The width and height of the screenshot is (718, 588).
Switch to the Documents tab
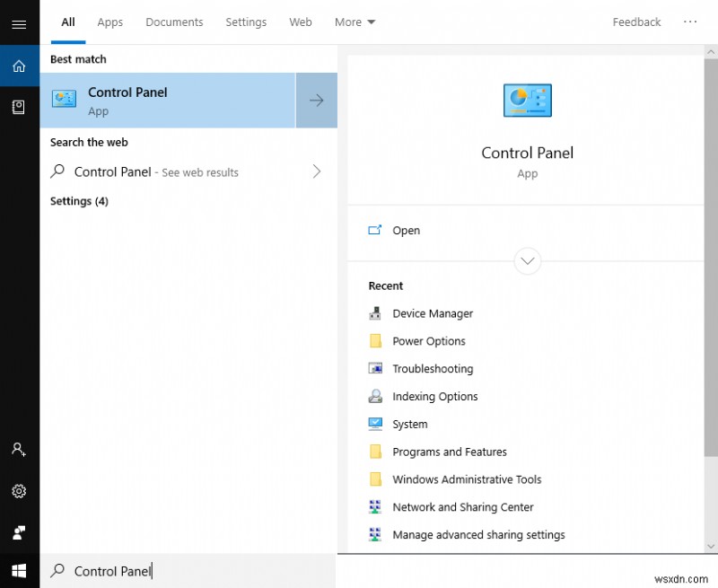coord(174,22)
